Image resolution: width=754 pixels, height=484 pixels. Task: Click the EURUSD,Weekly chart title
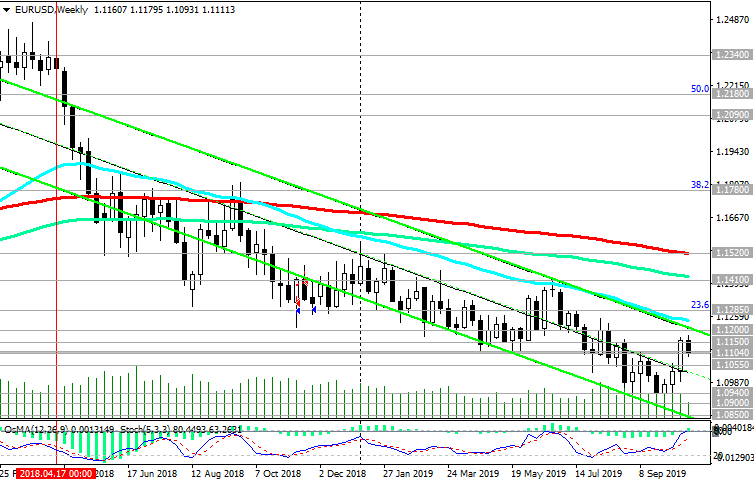[x=46, y=8]
